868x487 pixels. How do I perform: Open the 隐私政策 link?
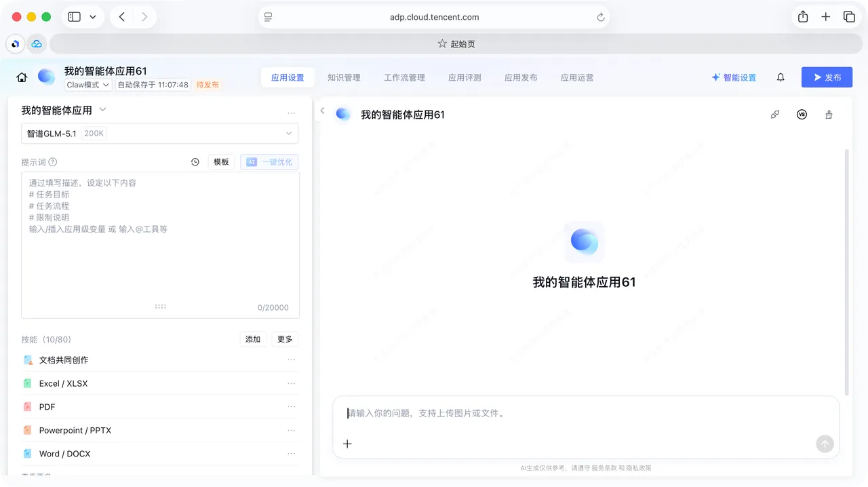pyautogui.click(x=637, y=468)
